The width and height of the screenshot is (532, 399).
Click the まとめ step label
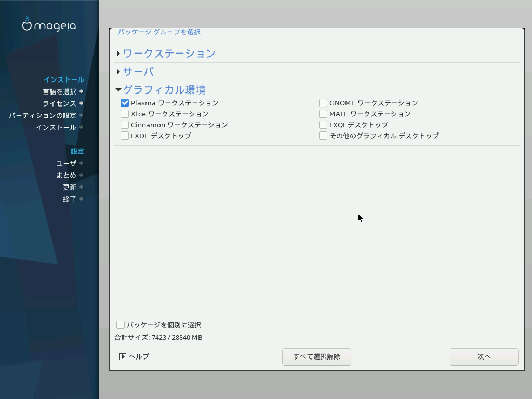point(66,175)
